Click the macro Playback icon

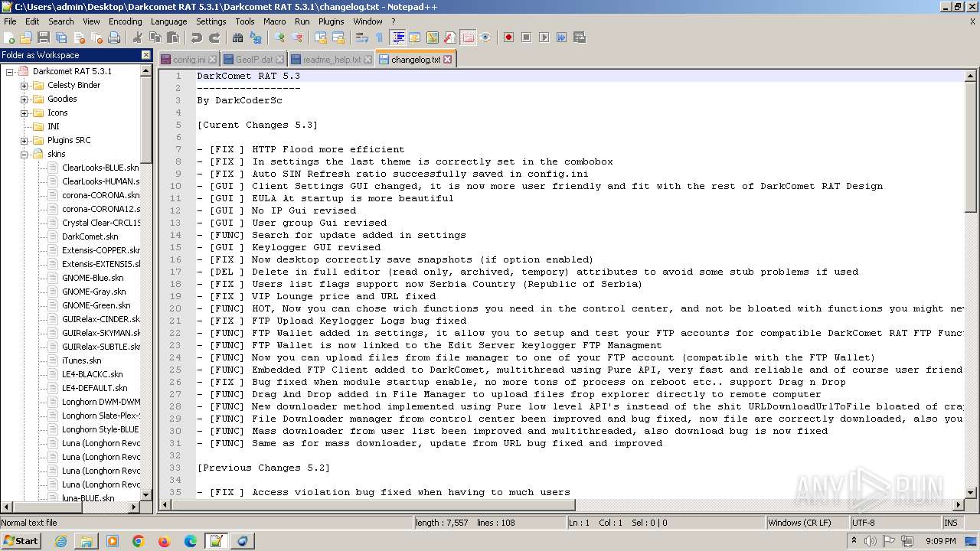(544, 37)
